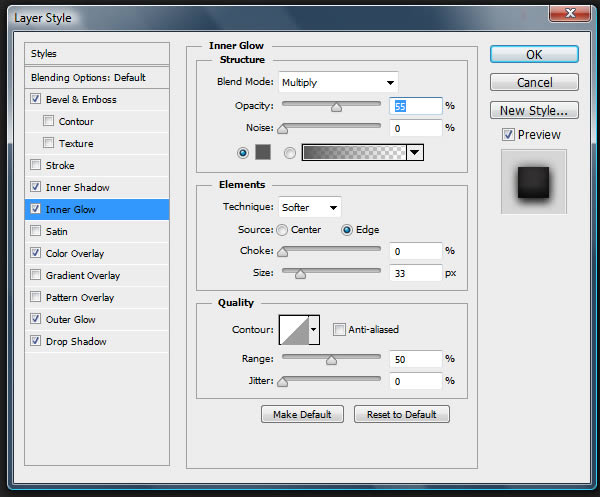Image resolution: width=600 pixels, height=497 pixels.
Task: Open Stroke settings panel
Action: click(60, 166)
